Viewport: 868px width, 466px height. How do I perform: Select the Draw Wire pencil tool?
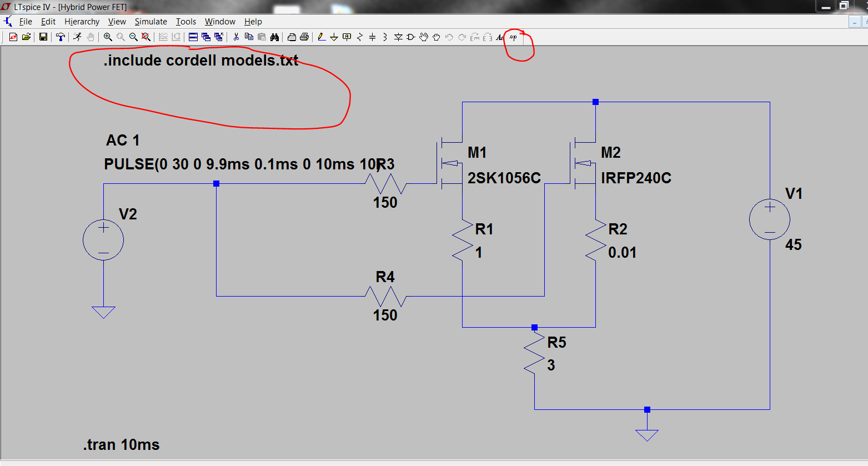click(x=321, y=37)
